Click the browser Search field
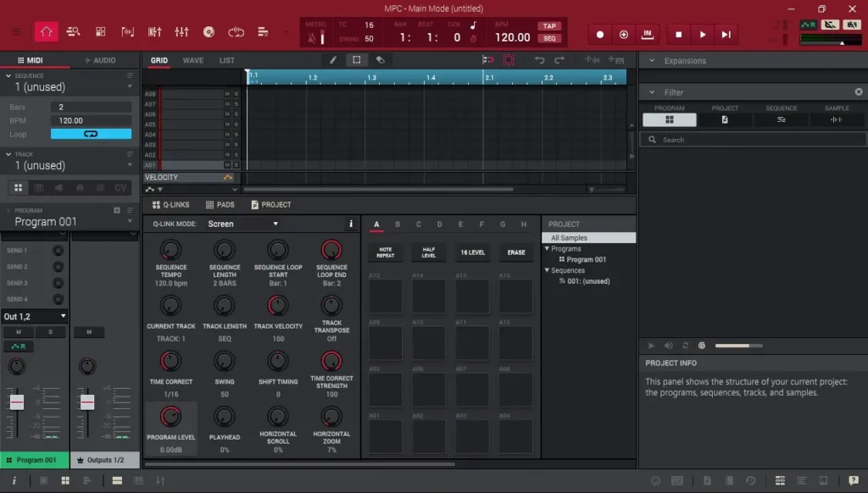868x493 pixels. [x=753, y=140]
